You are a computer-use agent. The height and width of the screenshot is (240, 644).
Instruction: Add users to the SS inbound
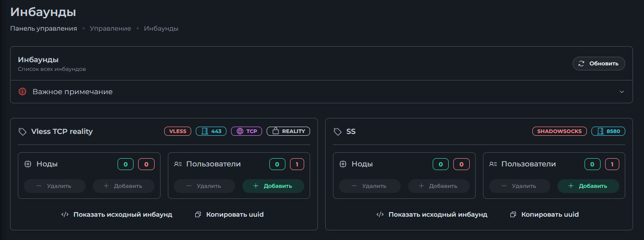coord(588,186)
